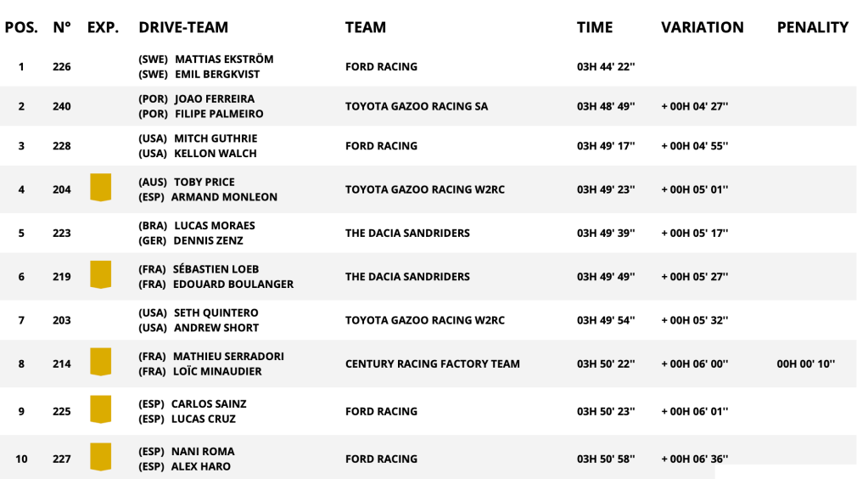868x479 pixels.
Task: Open driver Mattias Ekström's name
Action: 224,59
